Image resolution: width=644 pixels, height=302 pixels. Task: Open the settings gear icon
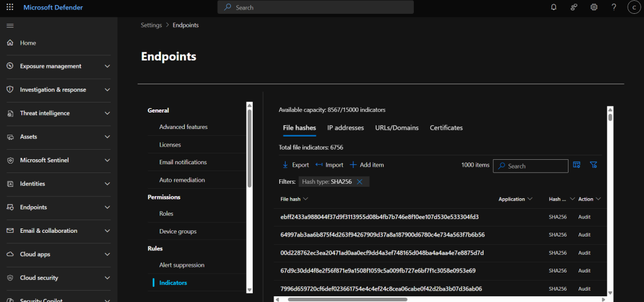pos(594,8)
